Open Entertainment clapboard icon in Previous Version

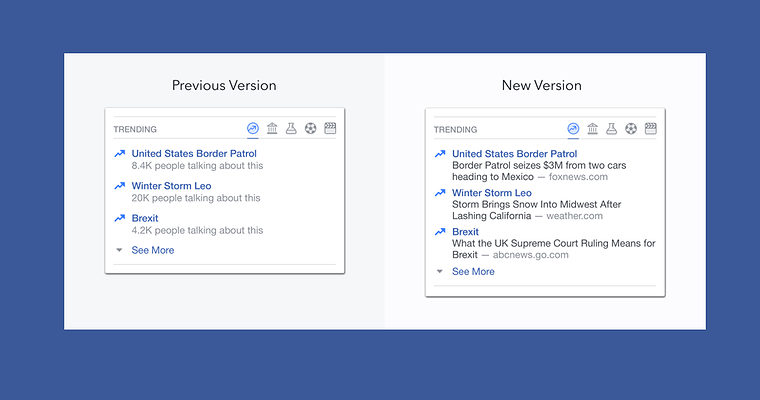330,128
